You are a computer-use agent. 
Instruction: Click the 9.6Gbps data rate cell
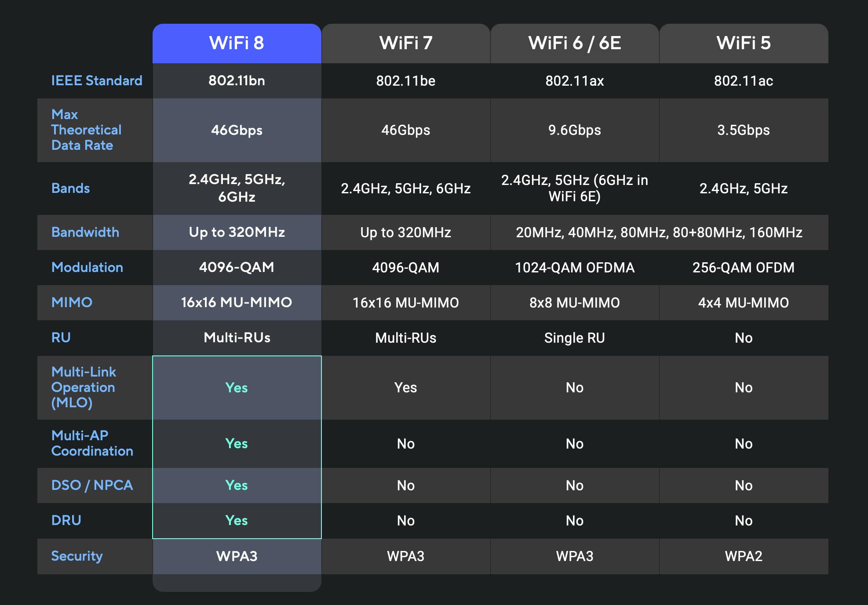(574, 130)
